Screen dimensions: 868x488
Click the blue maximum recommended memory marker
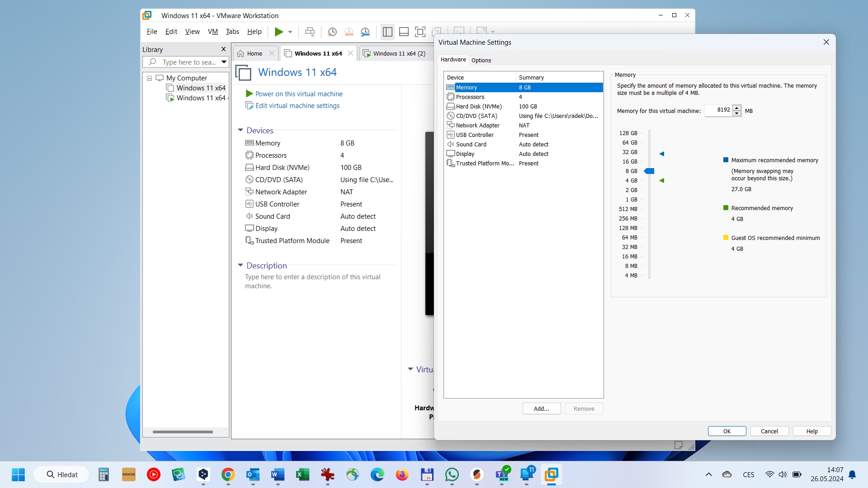pyautogui.click(x=662, y=154)
